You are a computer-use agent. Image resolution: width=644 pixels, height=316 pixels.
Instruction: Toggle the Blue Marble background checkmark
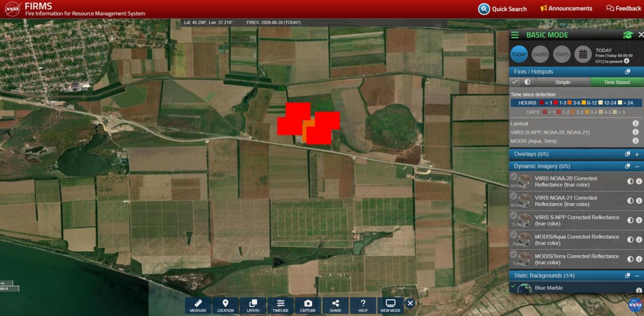[513, 286]
